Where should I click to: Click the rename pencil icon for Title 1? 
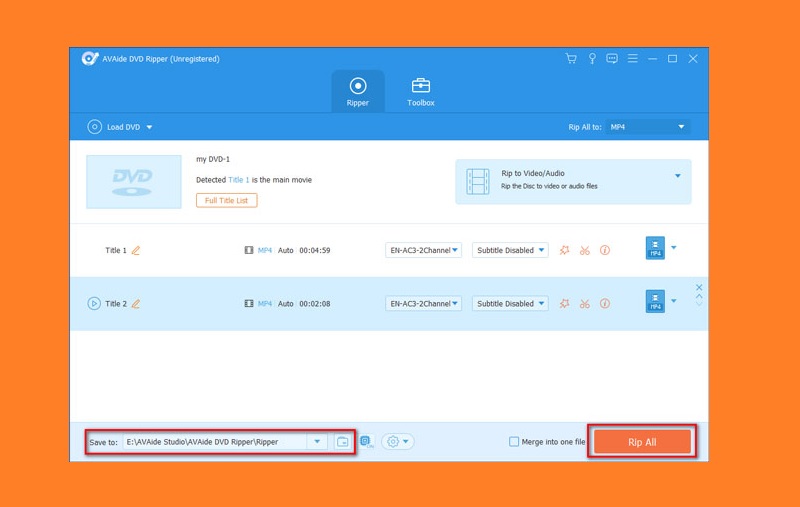click(x=136, y=251)
